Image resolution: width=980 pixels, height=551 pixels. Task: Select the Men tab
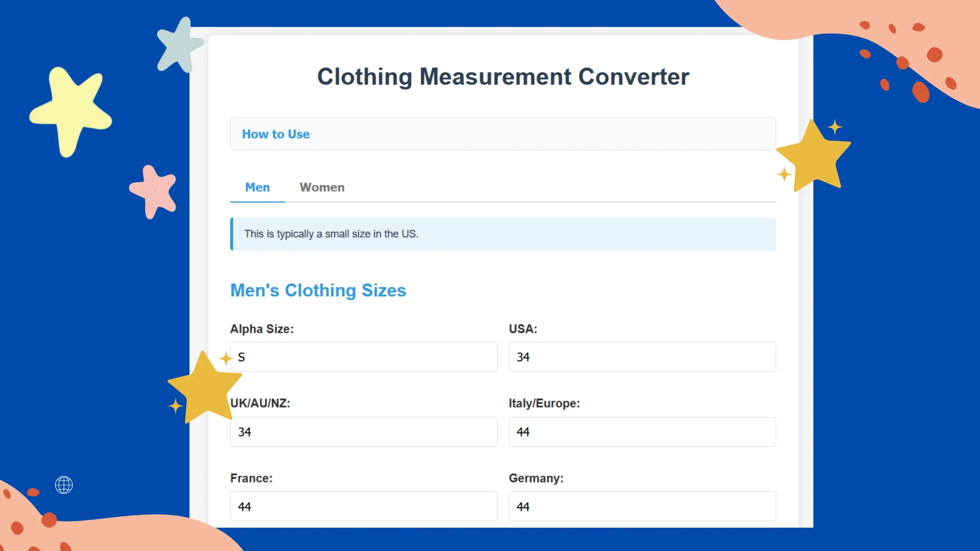257,187
